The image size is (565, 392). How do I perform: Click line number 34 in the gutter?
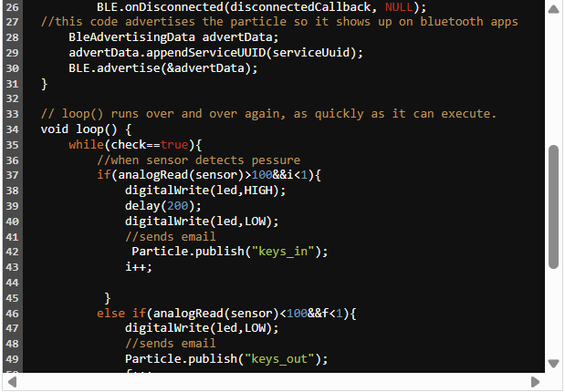pos(12,129)
